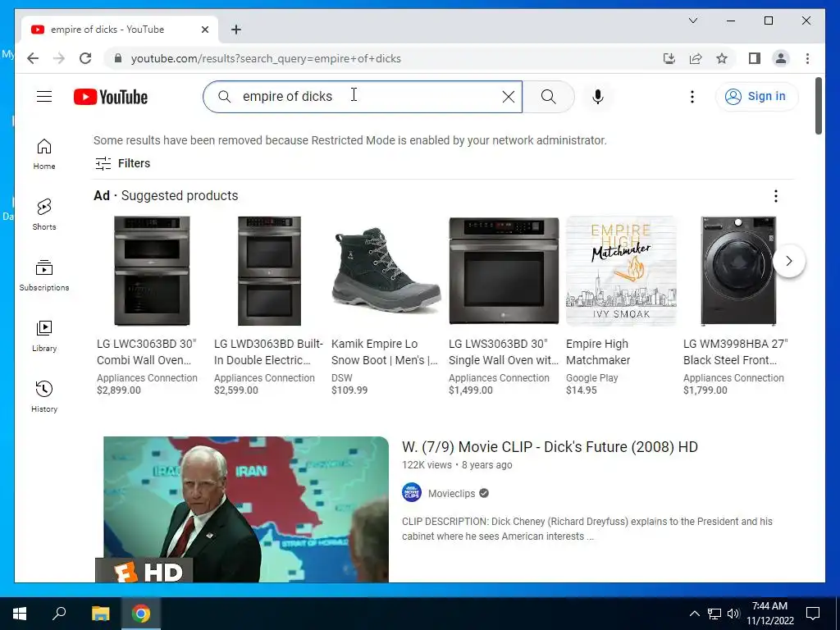
Task: Click the YouTube logo
Action: pyautogui.click(x=111, y=97)
